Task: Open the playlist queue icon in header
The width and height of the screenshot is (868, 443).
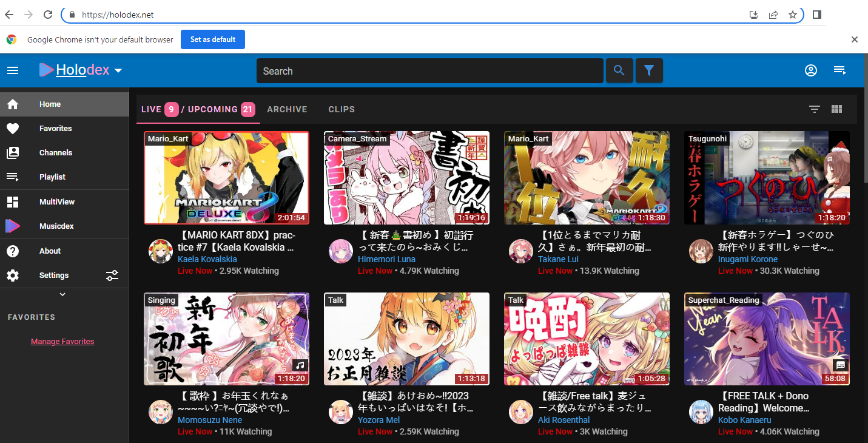Action: (840, 70)
